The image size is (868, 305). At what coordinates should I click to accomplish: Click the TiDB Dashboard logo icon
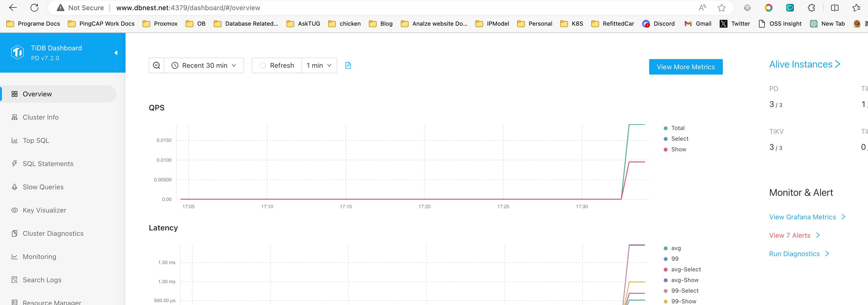click(x=17, y=53)
